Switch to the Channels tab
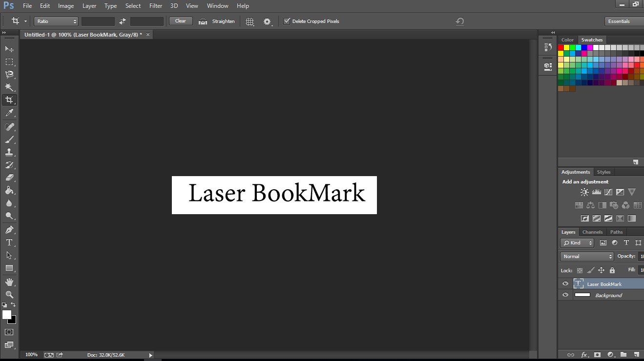 point(592,232)
